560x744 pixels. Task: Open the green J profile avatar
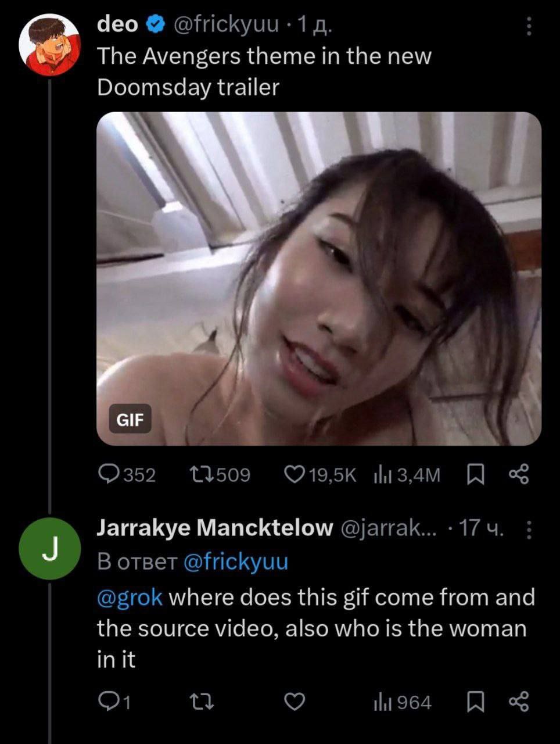coord(49,547)
